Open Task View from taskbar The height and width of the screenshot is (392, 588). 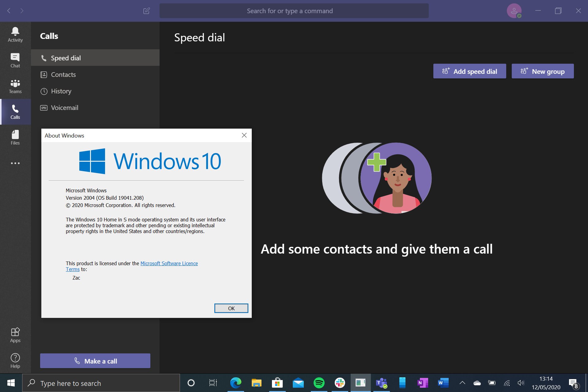tap(213, 383)
